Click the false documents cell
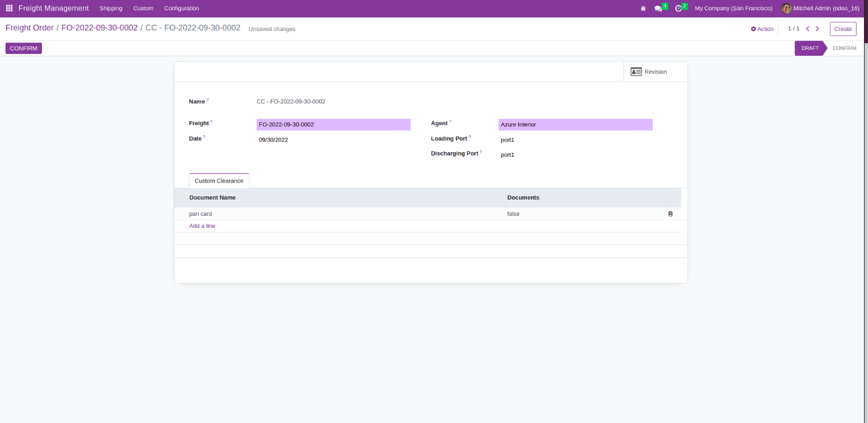868x423 pixels. (586, 214)
